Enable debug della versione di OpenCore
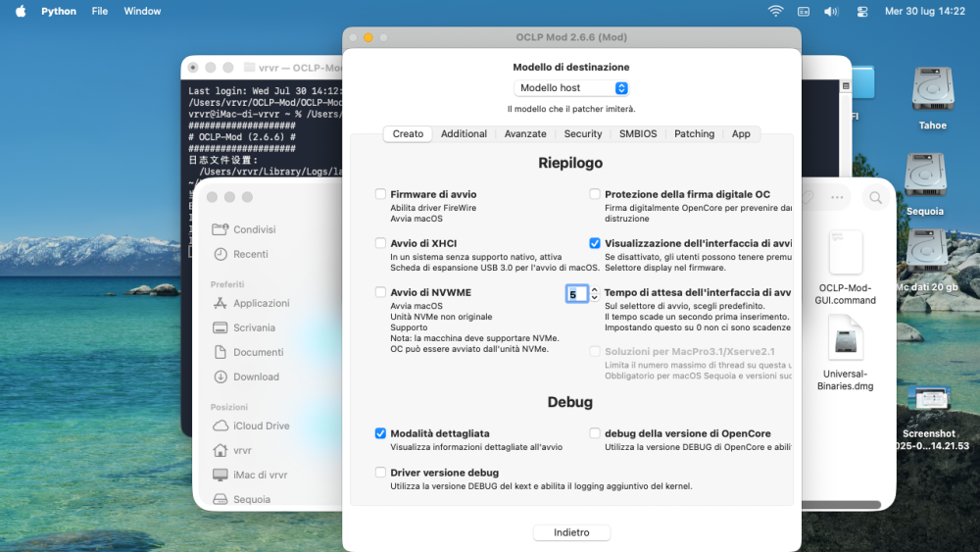980x552 pixels. tap(595, 432)
